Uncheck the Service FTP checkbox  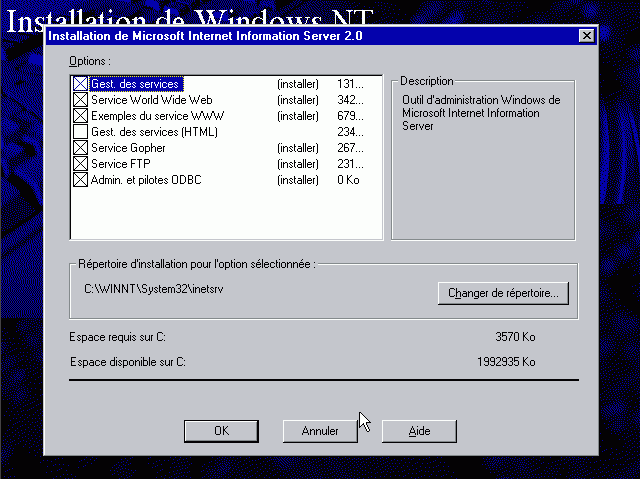pyautogui.click(x=80, y=164)
